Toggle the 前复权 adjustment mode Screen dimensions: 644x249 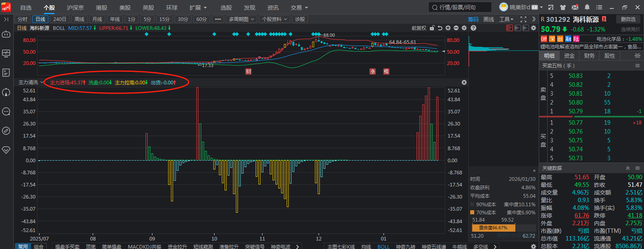pyautogui.click(x=419, y=28)
